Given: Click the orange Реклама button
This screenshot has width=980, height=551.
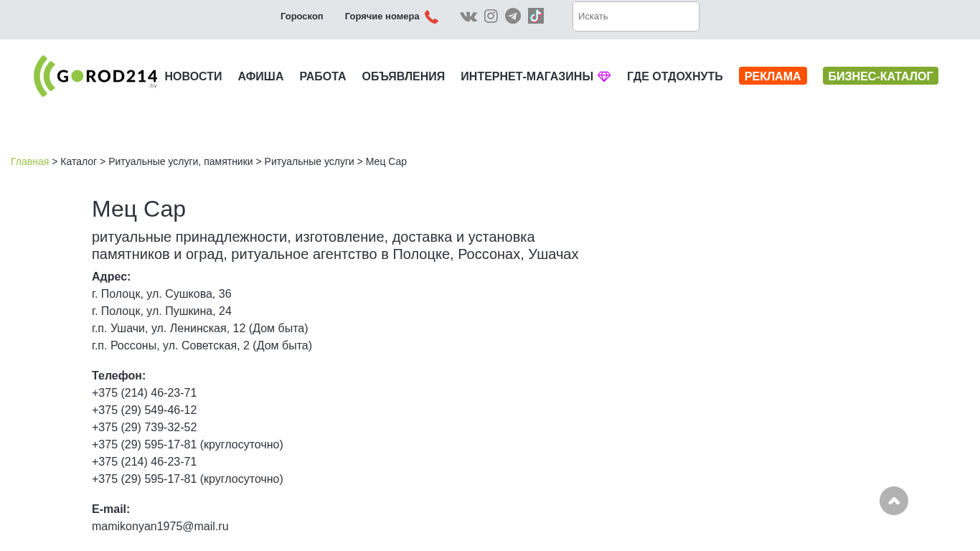Looking at the screenshot, I should click(773, 76).
